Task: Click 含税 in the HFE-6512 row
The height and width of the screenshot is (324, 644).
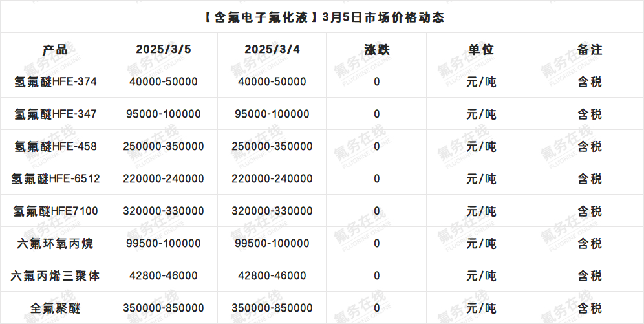Action: (x=590, y=178)
